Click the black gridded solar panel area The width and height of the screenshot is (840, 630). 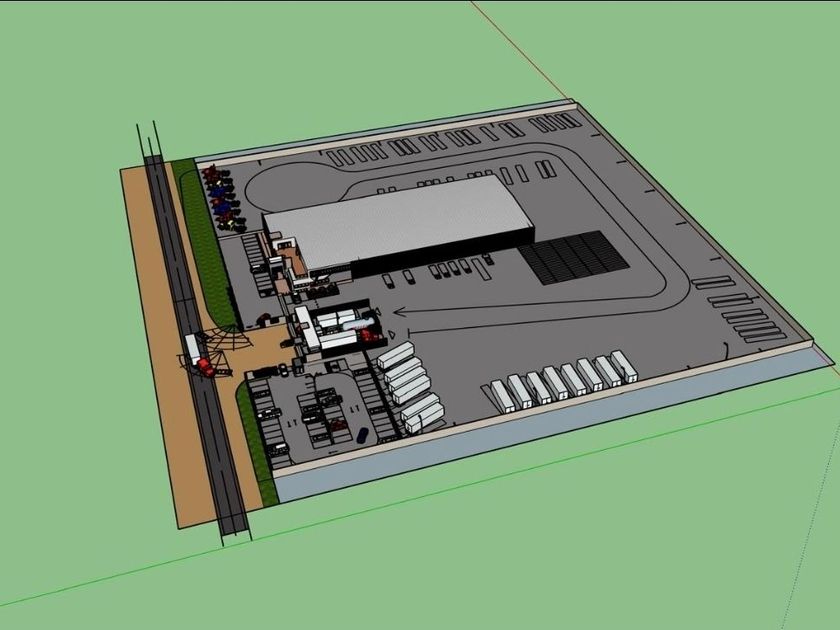tap(573, 258)
